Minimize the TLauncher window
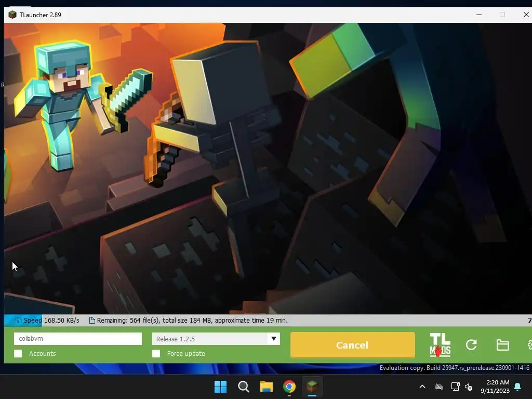Viewport: 532px width, 399px height. coord(479,15)
